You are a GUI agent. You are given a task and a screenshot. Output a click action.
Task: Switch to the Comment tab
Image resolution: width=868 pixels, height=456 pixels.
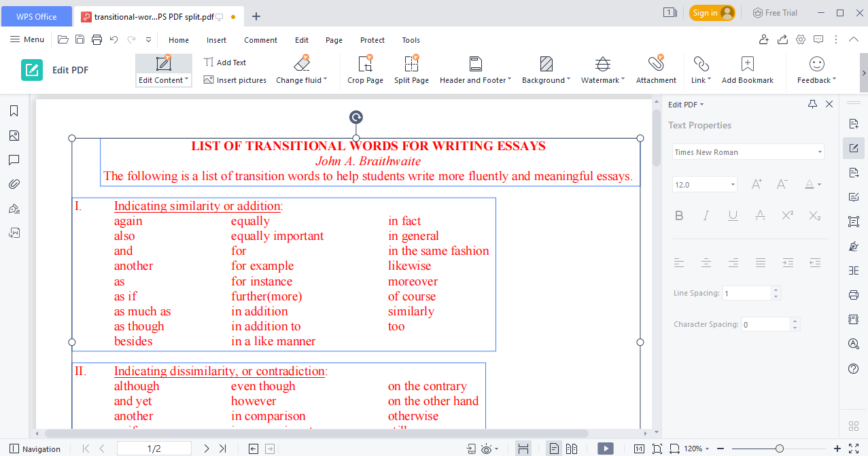tap(261, 40)
